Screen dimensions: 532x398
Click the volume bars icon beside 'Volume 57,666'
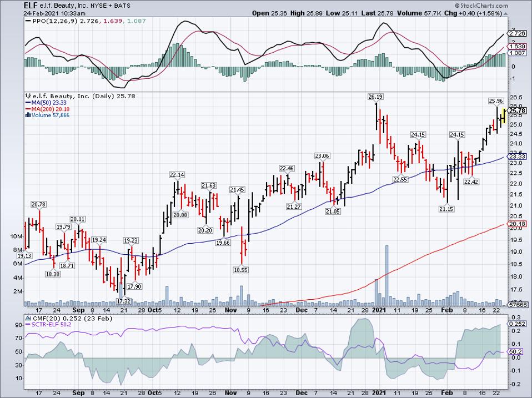tap(28, 115)
